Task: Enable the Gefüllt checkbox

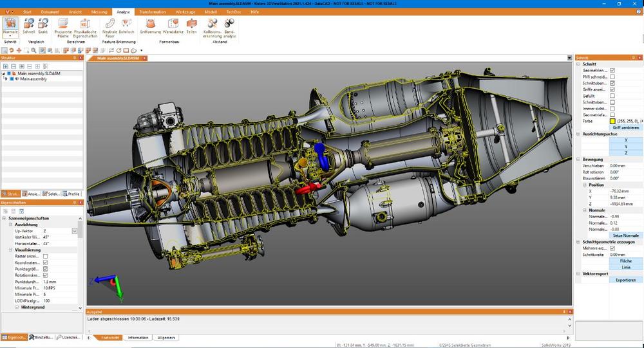Action: point(612,95)
